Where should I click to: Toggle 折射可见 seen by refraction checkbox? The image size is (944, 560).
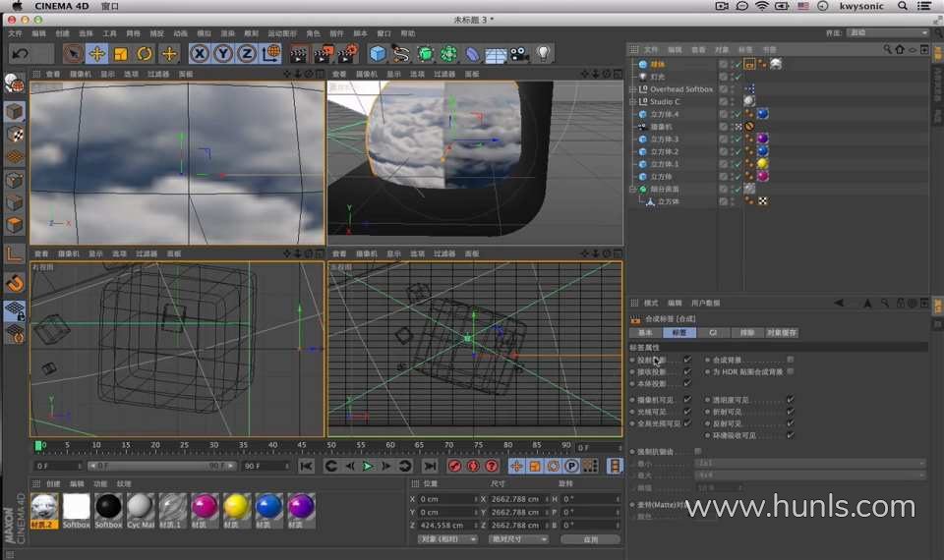coord(791,412)
